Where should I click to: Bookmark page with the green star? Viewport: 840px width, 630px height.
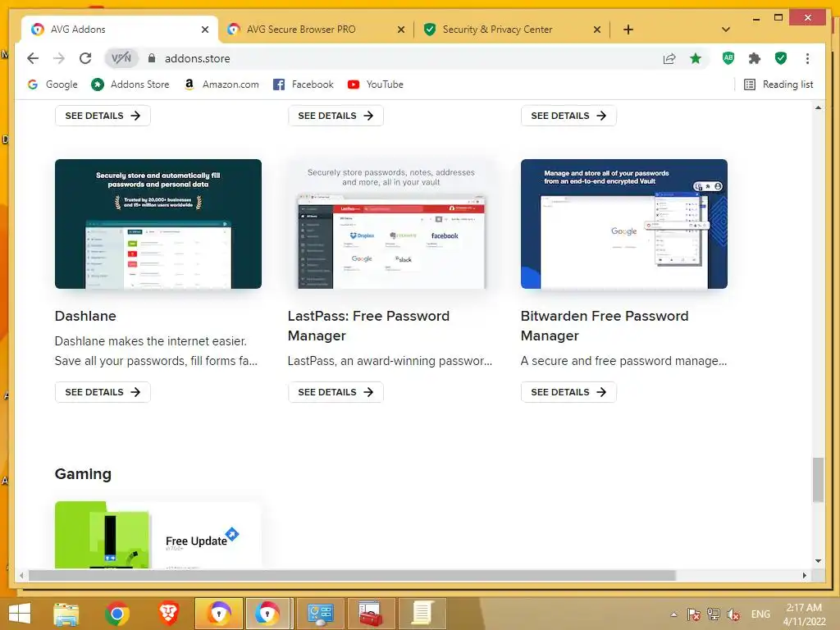pyautogui.click(x=696, y=58)
